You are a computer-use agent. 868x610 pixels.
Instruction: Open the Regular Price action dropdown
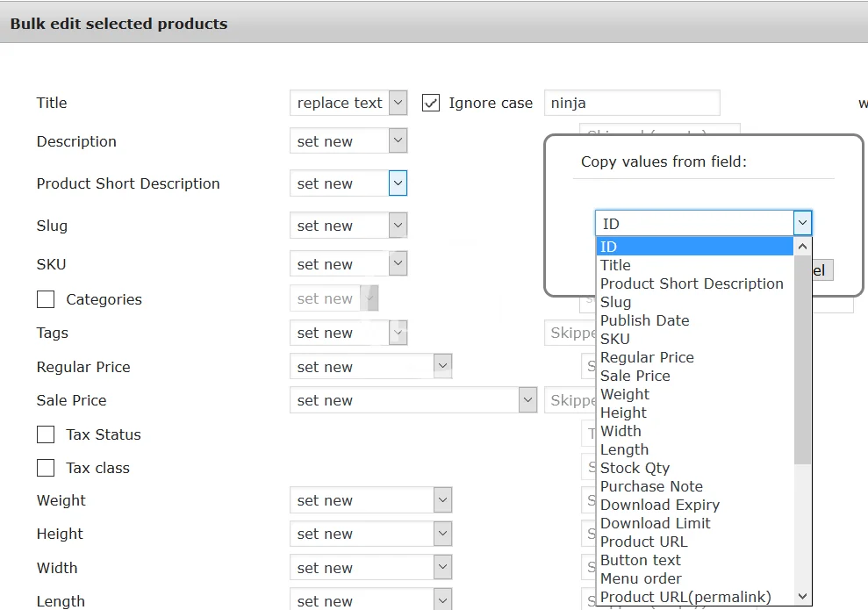coord(370,367)
